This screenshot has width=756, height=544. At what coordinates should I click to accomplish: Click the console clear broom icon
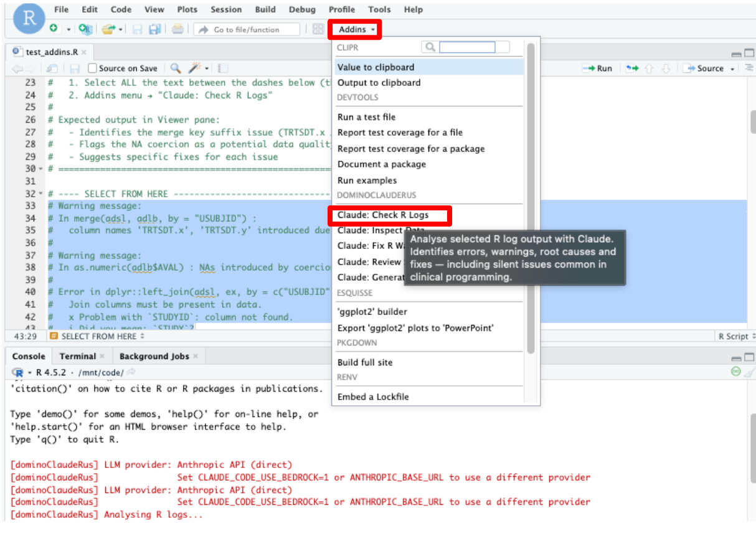click(x=749, y=372)
